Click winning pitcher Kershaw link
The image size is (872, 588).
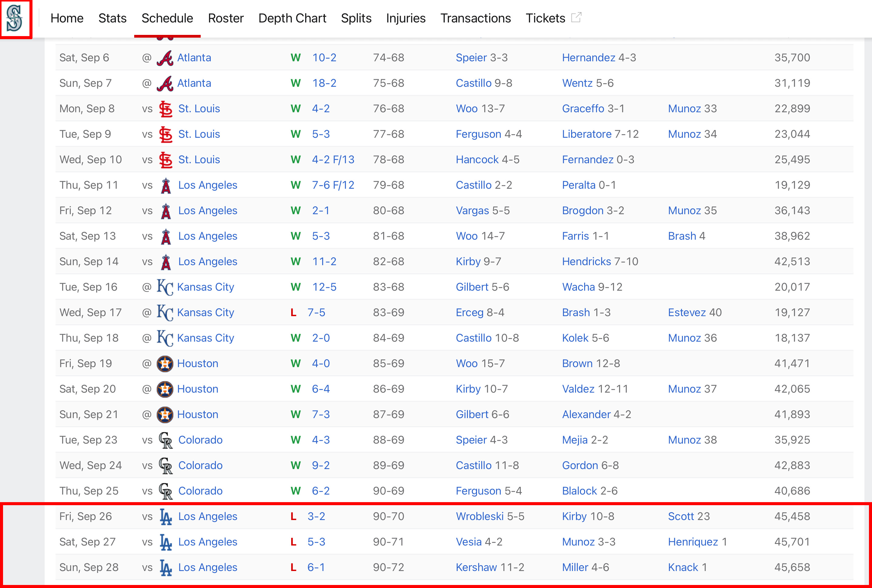(476, 567)
